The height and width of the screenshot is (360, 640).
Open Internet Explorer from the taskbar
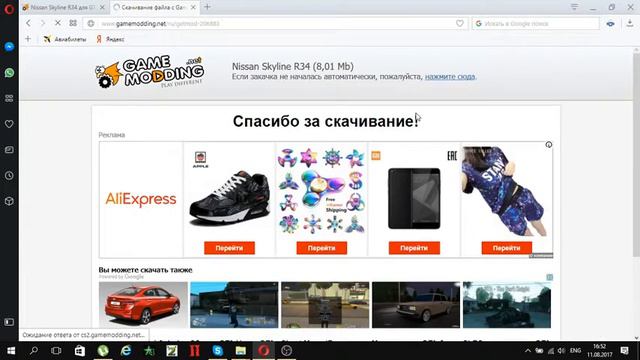click(x=126, y=351)
